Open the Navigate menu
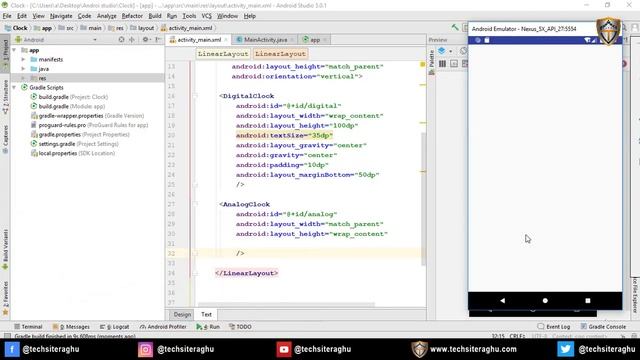Viewport: 640px width, 360px height. 61,16
